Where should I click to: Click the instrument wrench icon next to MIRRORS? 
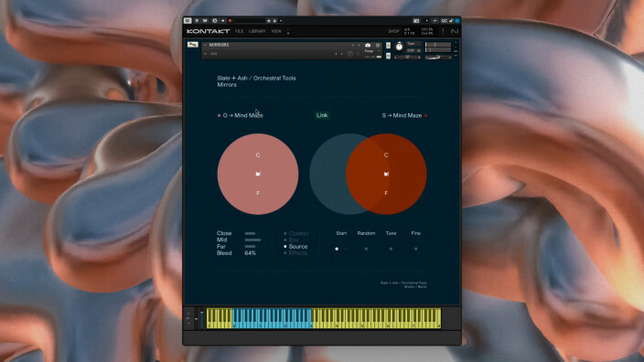pyautogui.click(x=193, y=44)
